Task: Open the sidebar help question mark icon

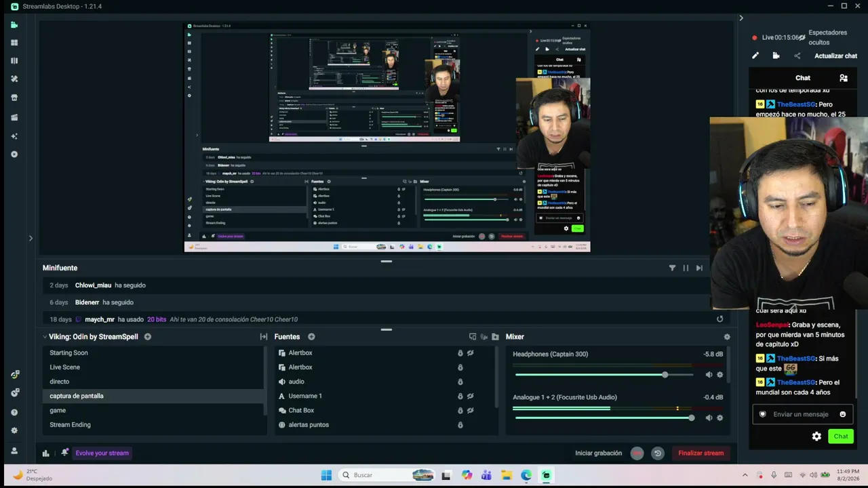Action: (14, 412)
